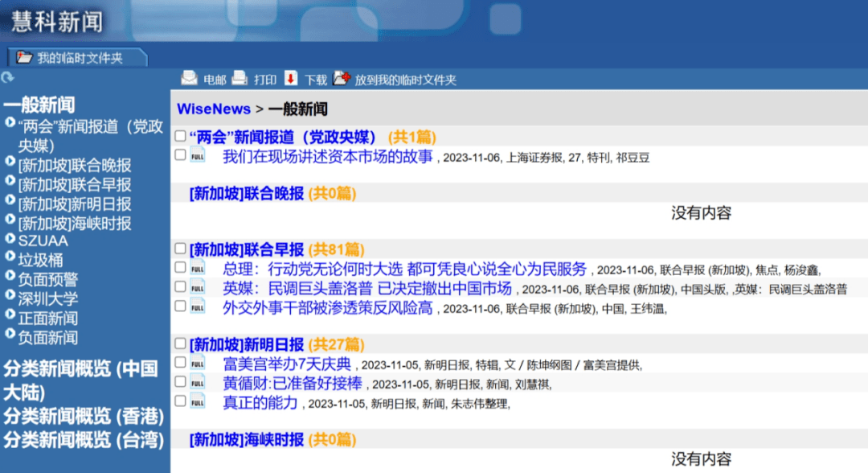868x473 pixels.
Task: Open article 黄循财:已准备好接棒
Action: (293, 383)
